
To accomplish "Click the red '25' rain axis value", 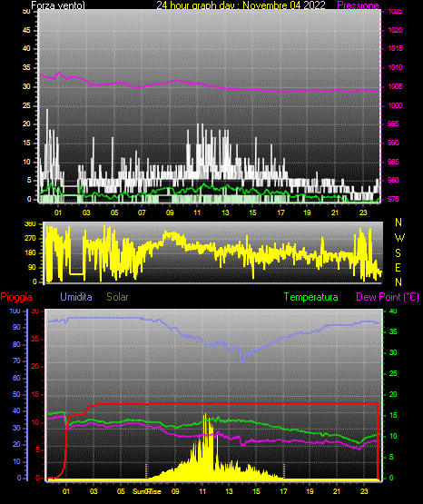I will click(35, 339).
